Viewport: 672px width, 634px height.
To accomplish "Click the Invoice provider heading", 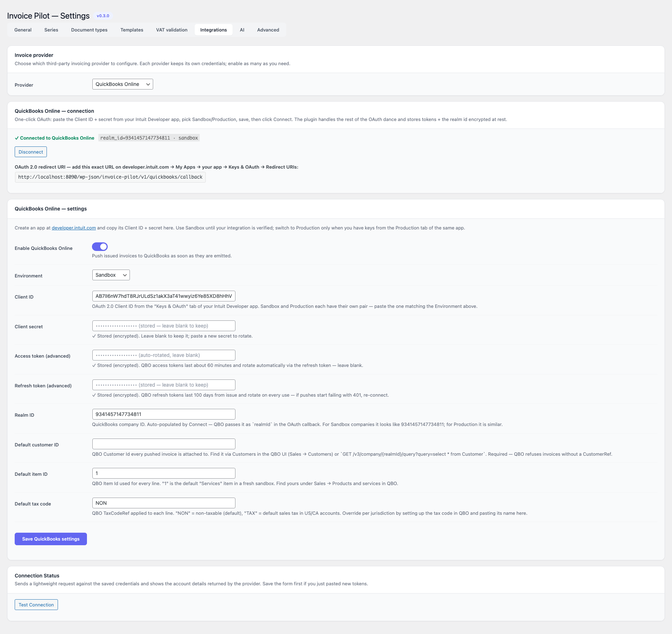I will (x=34, y=55).
